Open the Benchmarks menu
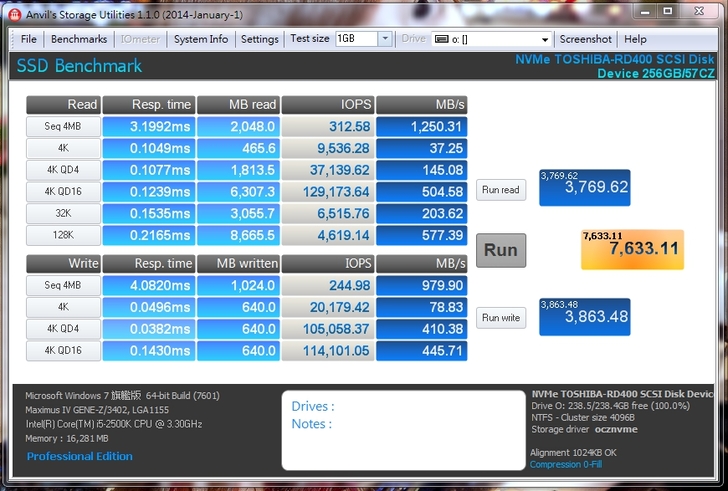Image resolution: width=728 pixels, height=491 pixels. pyautogui.click(x=79, y=39)
